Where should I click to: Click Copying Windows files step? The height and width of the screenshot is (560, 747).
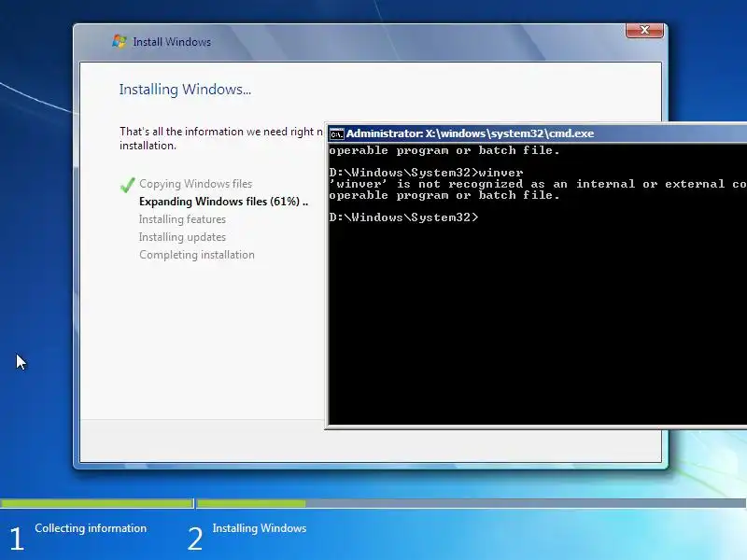click(195, 184)
